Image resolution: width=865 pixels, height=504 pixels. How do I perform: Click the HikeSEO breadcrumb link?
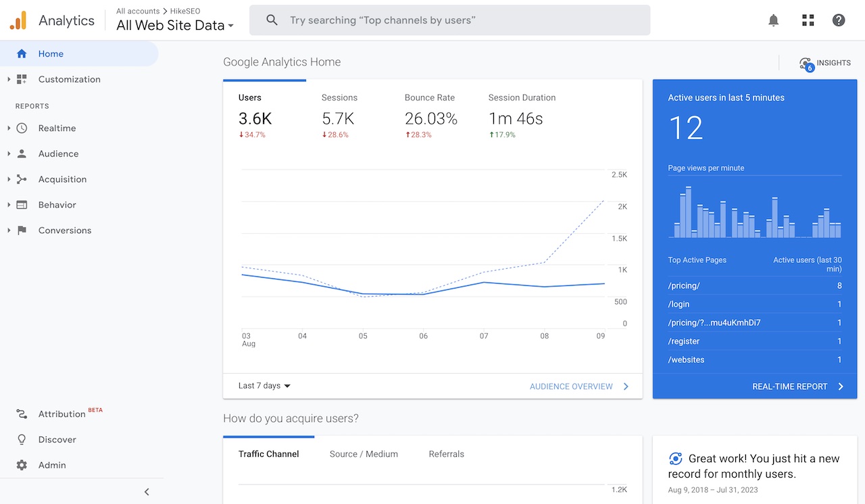click(x=184, y=11)
